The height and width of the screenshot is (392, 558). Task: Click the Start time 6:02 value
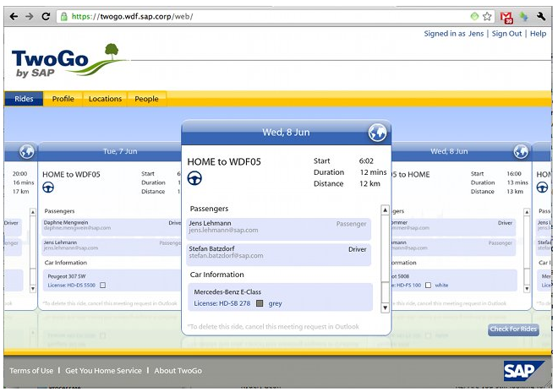coord(366,161)
